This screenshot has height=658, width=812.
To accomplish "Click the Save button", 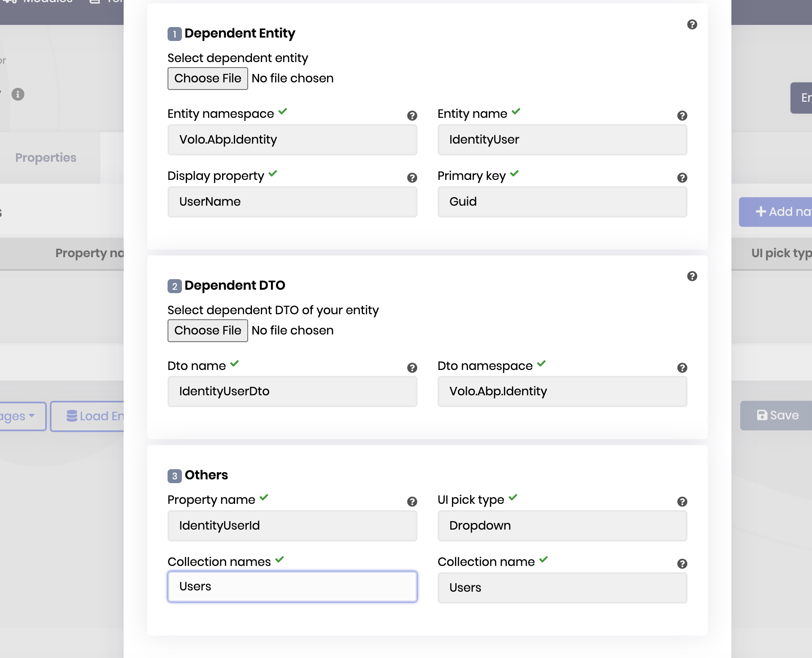I will coord(778,416).
